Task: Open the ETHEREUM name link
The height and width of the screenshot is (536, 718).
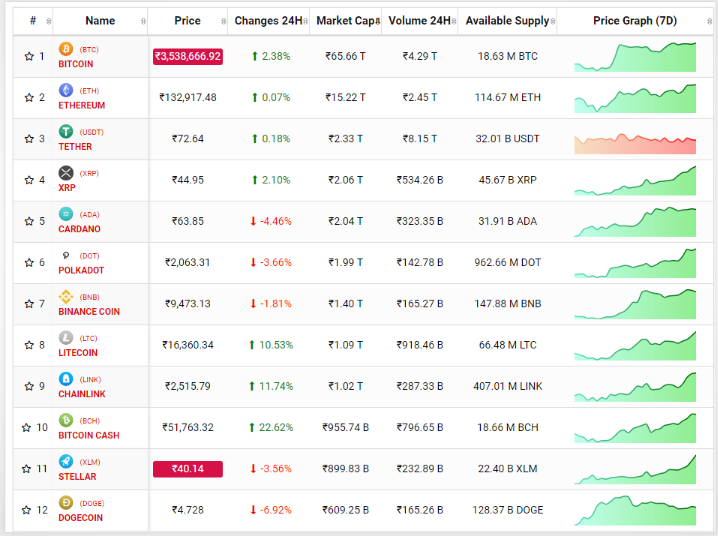Action: [82, 105]
